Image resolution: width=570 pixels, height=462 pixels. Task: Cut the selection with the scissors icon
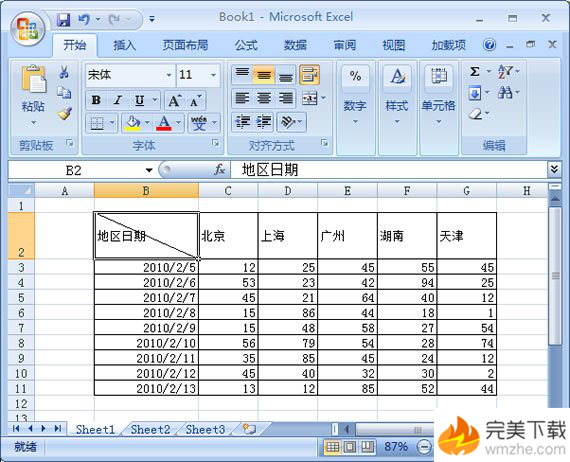pyautogui.click(x=64, y=72)
